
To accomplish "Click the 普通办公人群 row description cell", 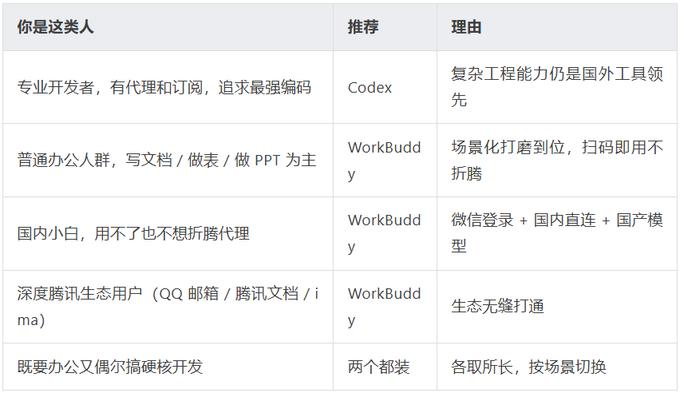I will pos(168,160).
